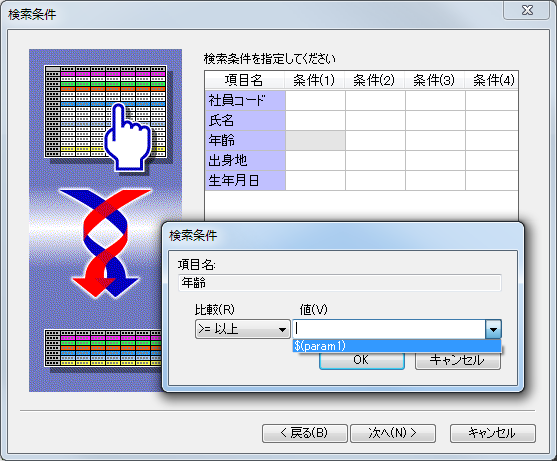Screen dimensions: 557x461
Task: Expand the 値(V) combo box arrow
Action: coord(493,329)
